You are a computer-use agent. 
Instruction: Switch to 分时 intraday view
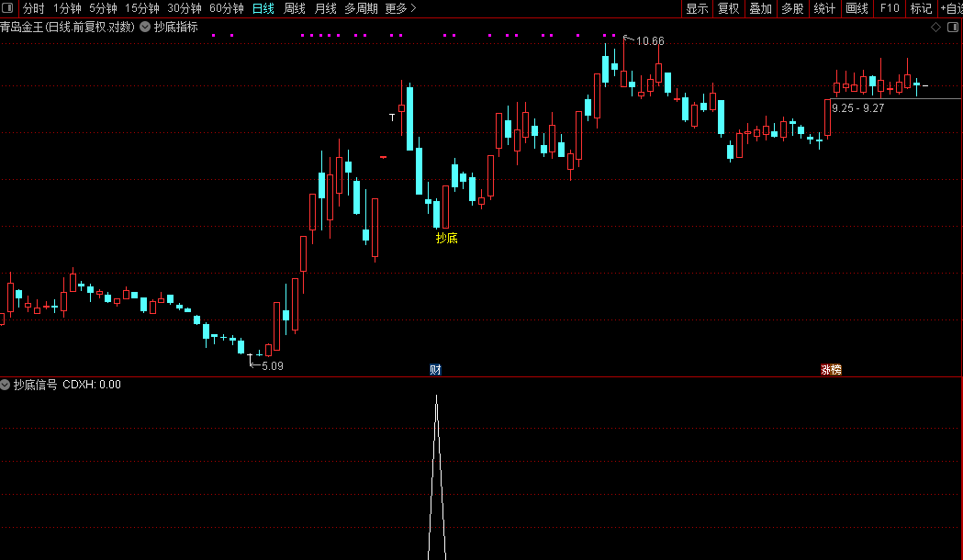(33, 8)
